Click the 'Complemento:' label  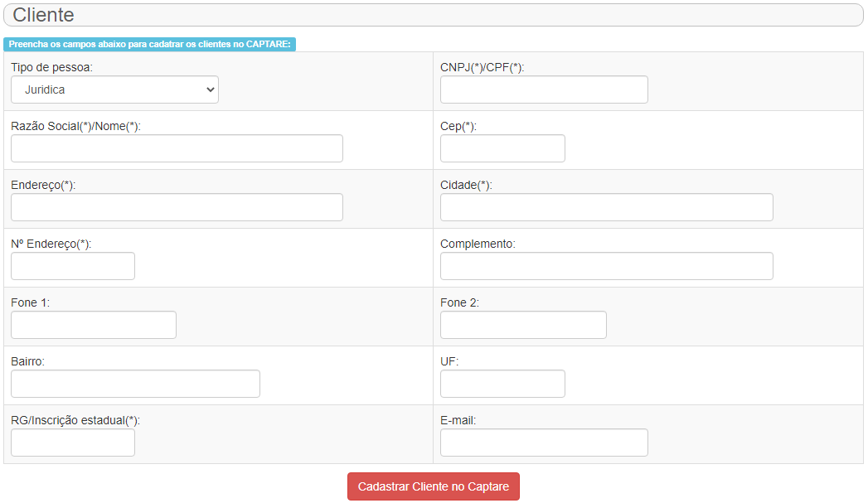tap(478, 244)
